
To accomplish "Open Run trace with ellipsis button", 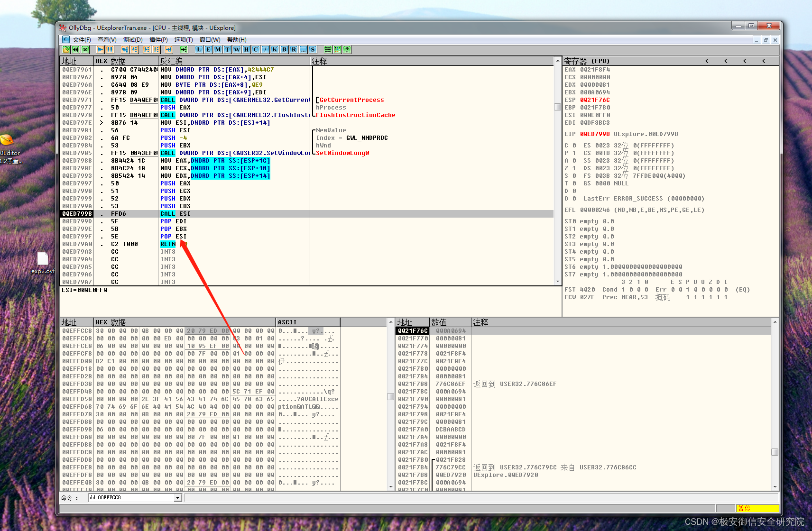I will (x=304, y=49).
